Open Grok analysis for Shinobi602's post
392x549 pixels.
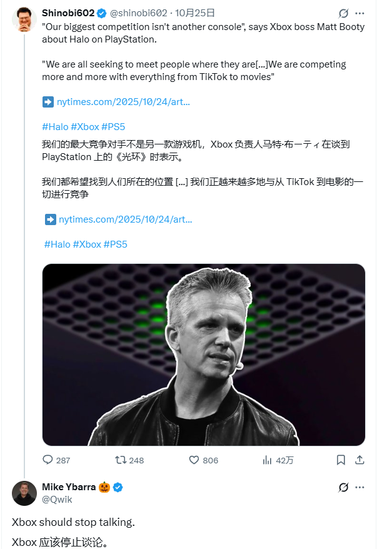coord(344,14)
